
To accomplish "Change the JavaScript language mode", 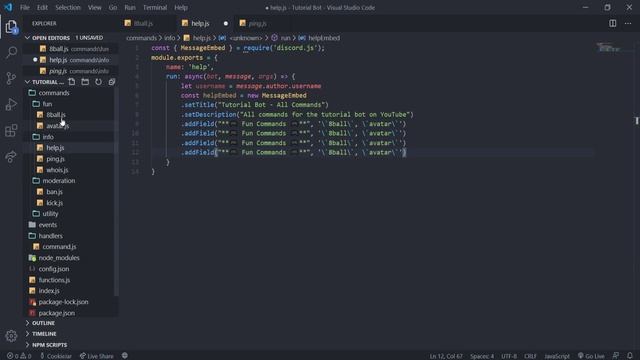I will (557, 356).
